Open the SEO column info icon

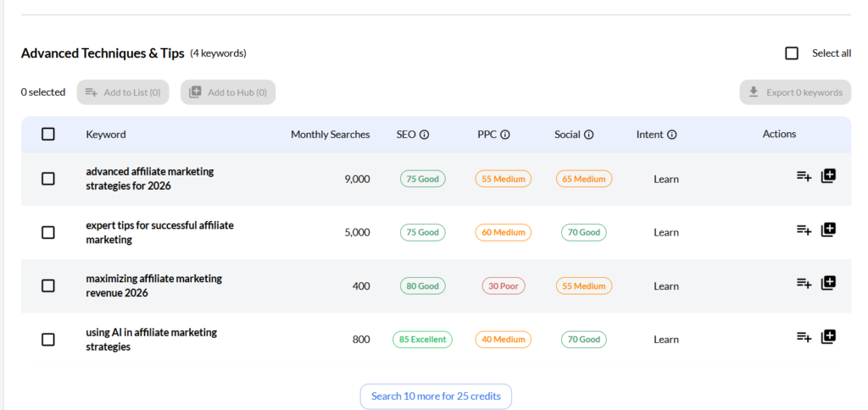coord(425,135)
